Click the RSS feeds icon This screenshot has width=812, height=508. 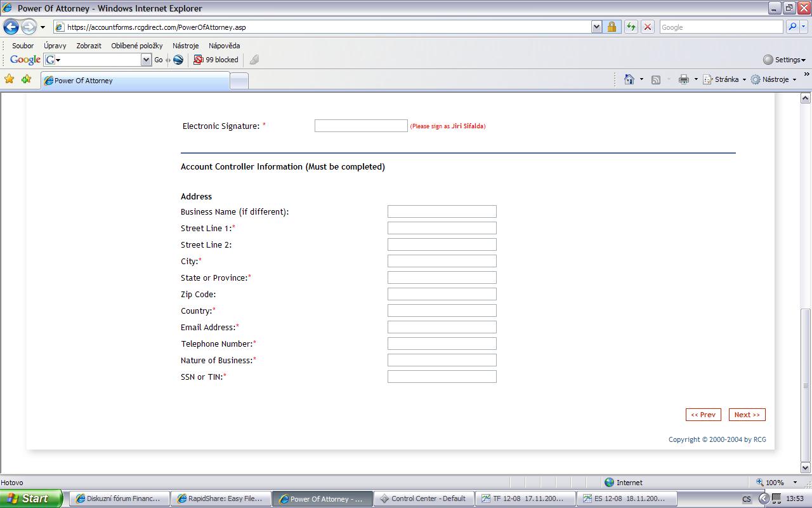[656, 80]
